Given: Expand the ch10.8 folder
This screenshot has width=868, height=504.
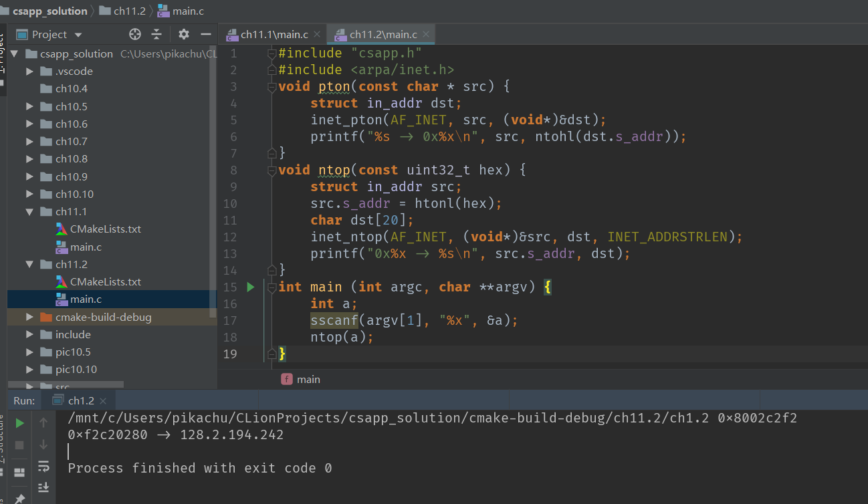Looking at the screenshot, I should (29, 158).
